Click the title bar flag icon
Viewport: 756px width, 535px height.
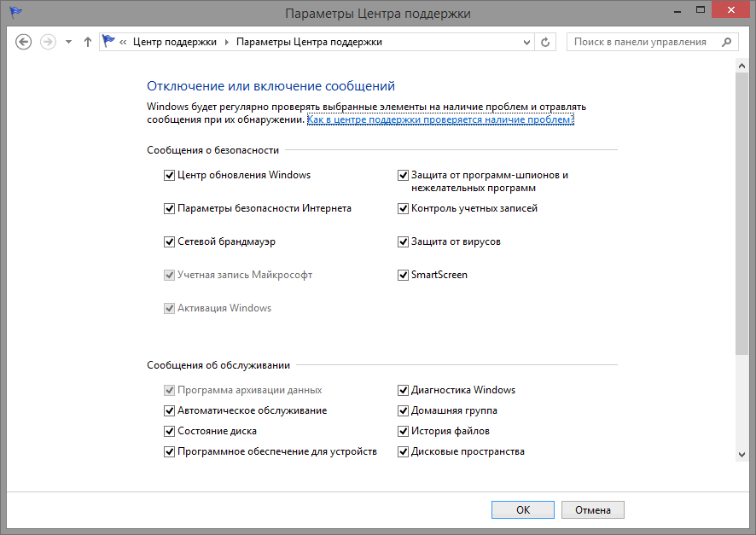(x=15, y=13)
